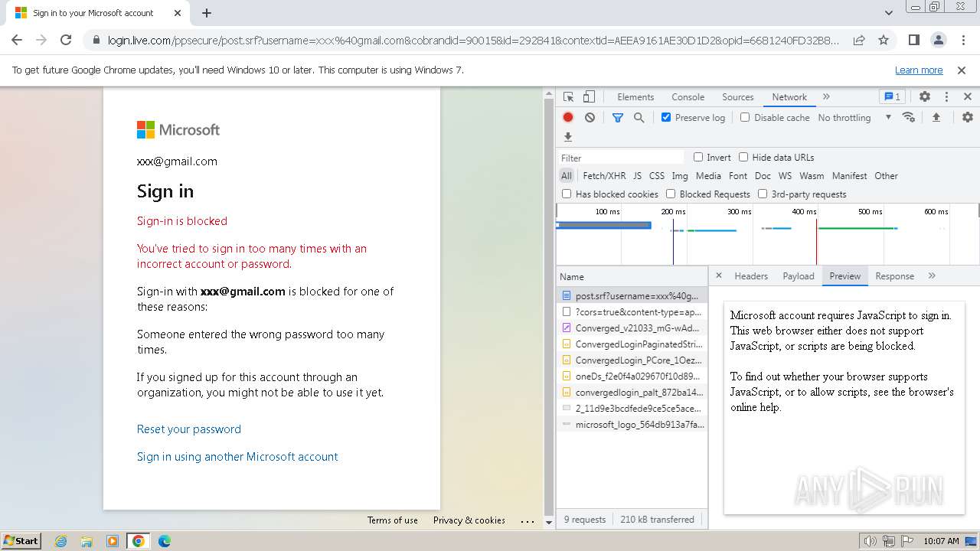Open the Headers tab

click(751, 275)
